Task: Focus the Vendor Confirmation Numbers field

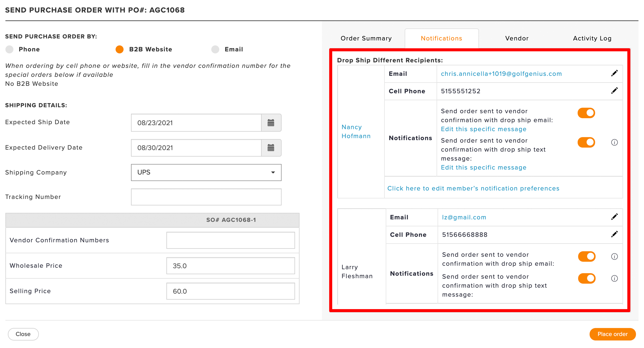Action: click(231, 240)
